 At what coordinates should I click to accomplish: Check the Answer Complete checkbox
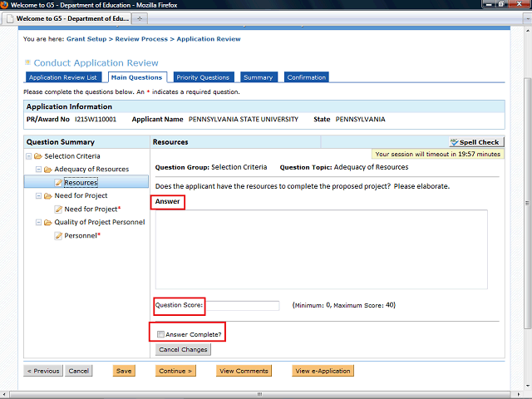pyautogui.click(x=161, y=334)
